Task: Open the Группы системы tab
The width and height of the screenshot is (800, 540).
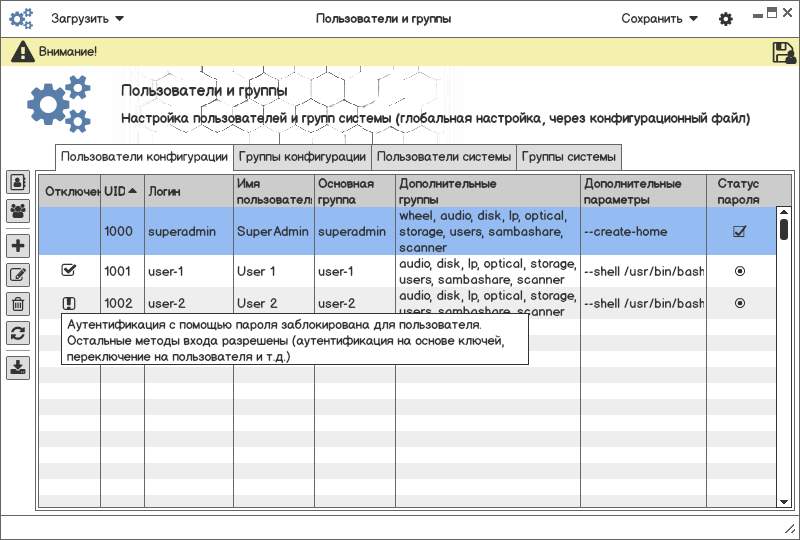Action: click(x=568, y=157)
